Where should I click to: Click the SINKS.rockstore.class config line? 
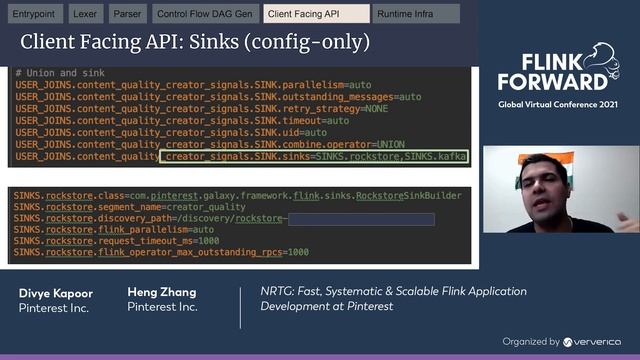(238, 196)
